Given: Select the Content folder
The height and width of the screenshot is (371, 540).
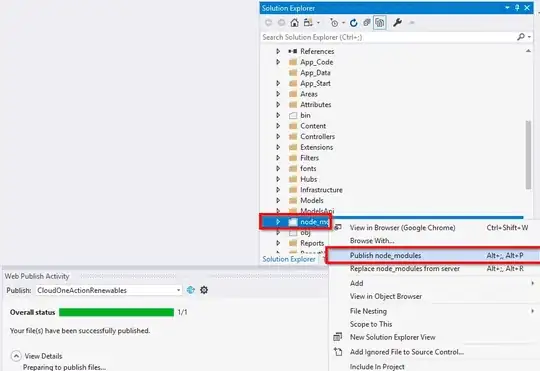Looking at the screenshot, I should point(313,126).
